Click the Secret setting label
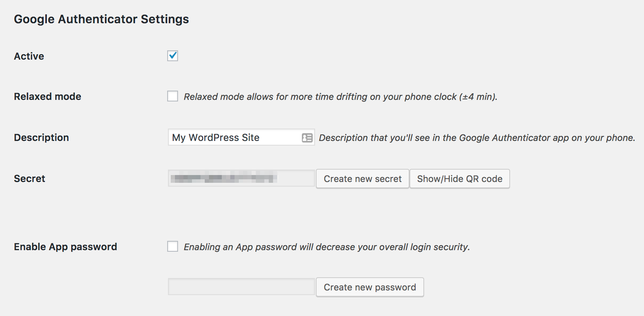This screenshot has width=644, height=316. click(29, 179)
